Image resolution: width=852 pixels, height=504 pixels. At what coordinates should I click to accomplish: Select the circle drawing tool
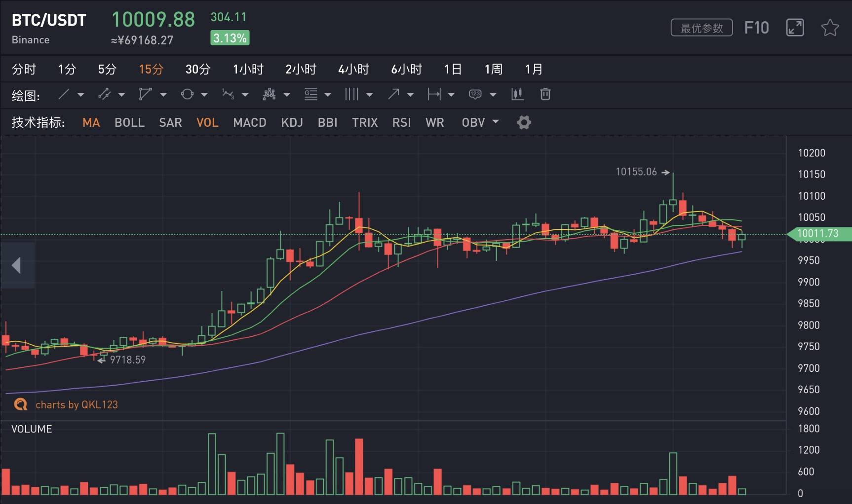[187, 94]
